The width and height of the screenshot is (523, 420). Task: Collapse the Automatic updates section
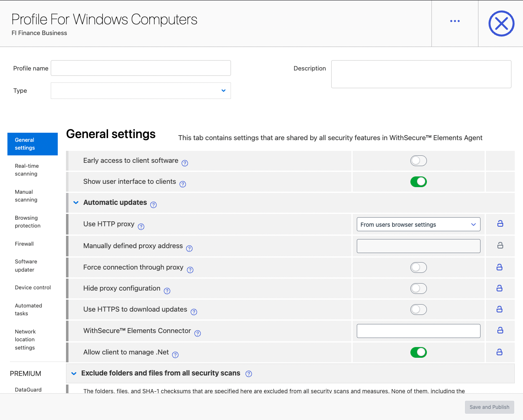coord(75,202)
